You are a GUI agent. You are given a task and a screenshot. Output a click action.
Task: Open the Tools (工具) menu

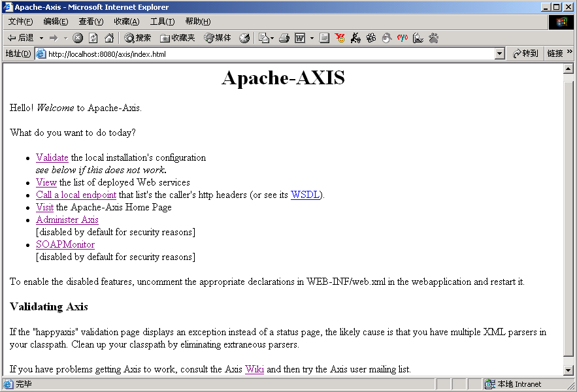pyautogui.click(x=162, y=22)
